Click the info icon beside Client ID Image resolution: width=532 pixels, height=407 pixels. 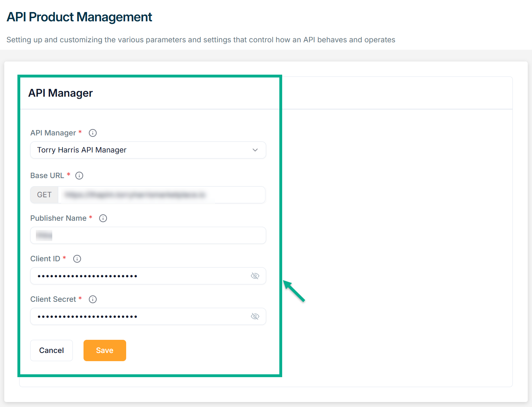pos(77,259)
